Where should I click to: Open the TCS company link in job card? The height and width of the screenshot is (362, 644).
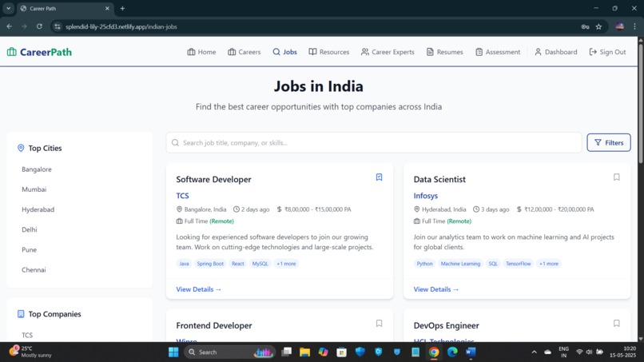tap(182, 196)
